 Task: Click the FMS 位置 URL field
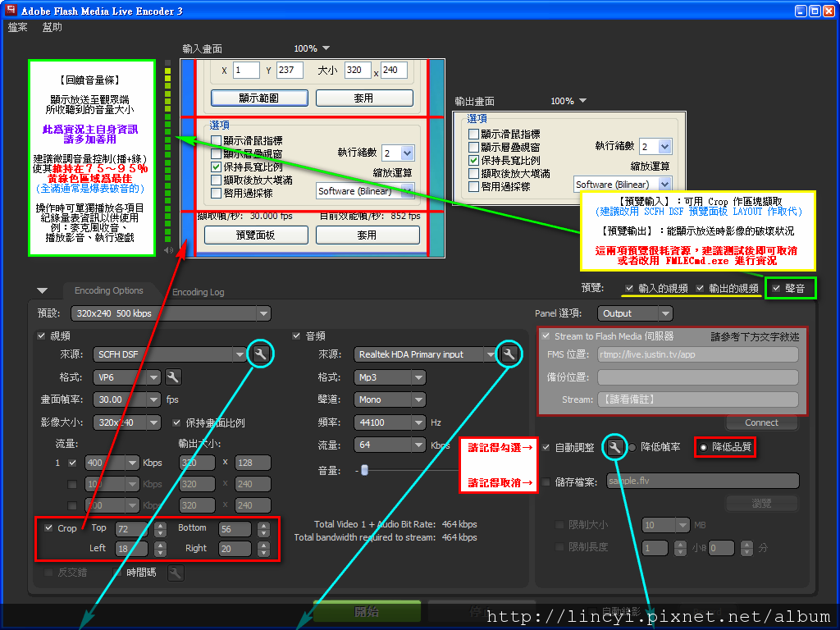pyautogui.click(x=697, y=354)
